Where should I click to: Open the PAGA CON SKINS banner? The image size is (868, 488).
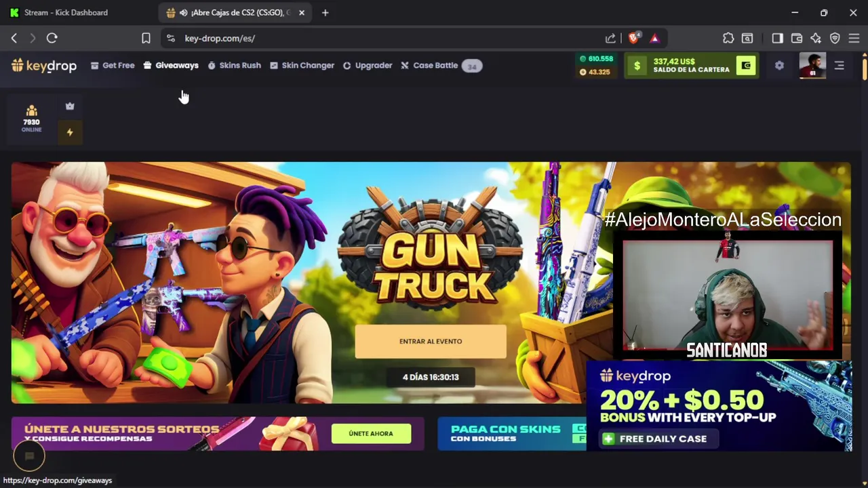512,434
